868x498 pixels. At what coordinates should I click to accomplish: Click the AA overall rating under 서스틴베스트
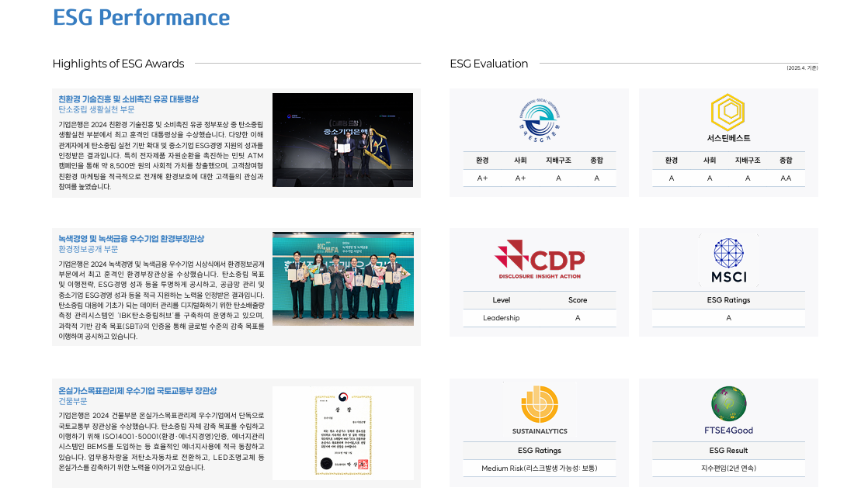pyautogui.click(x=786, y=178)
